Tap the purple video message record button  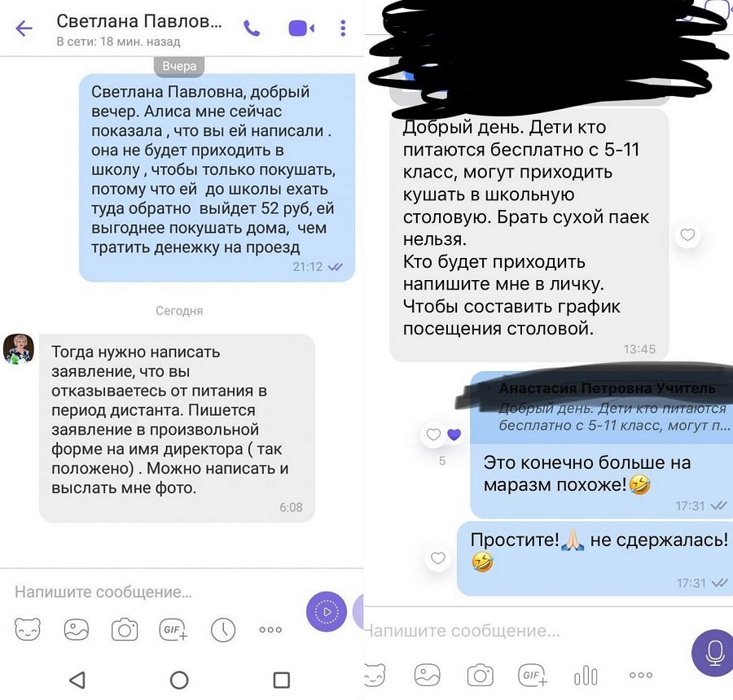(x=327, y=611)
